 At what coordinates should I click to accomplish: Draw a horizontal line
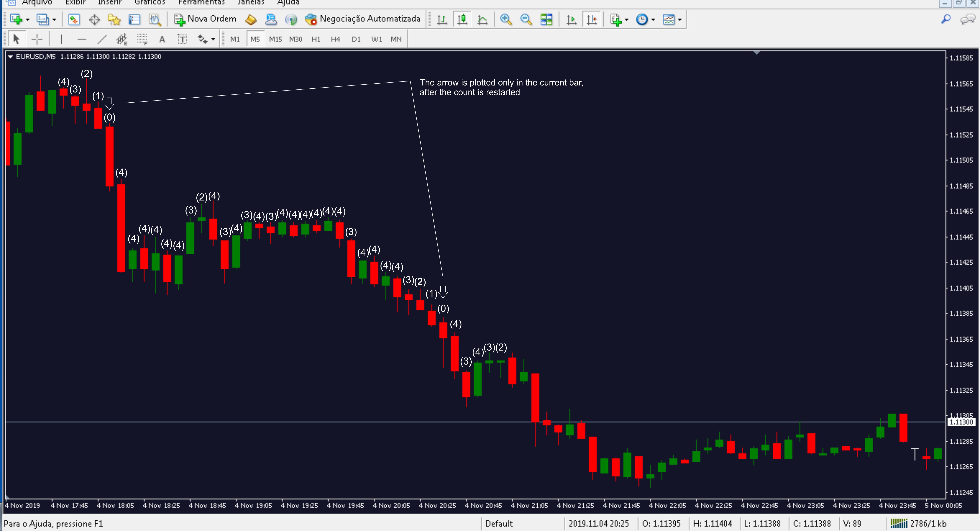[x=81, y=39]
